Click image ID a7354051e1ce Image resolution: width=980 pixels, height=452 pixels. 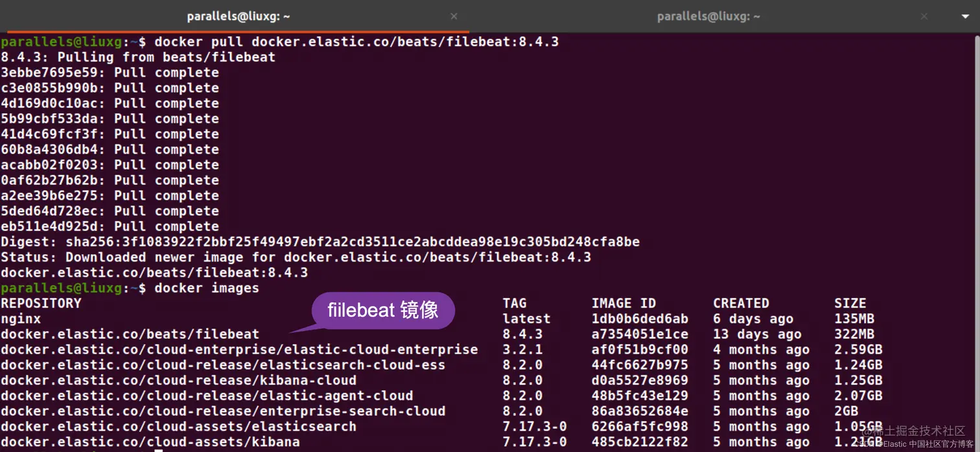[640, 335]
